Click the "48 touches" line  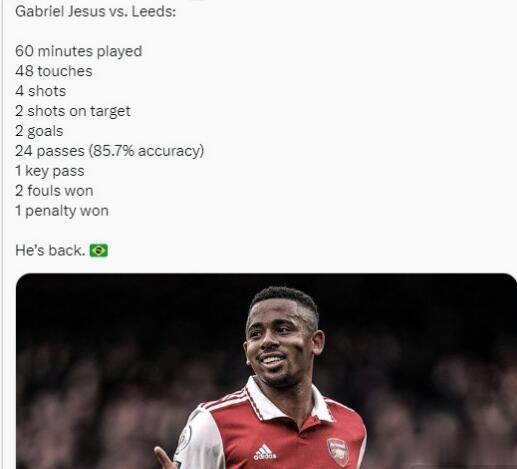point(54,71)
